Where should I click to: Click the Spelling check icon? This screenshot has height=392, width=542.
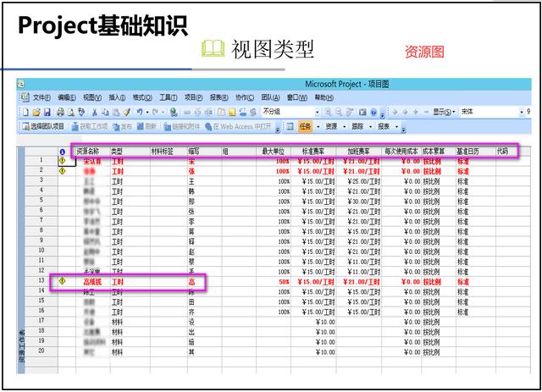pos(81,112)
